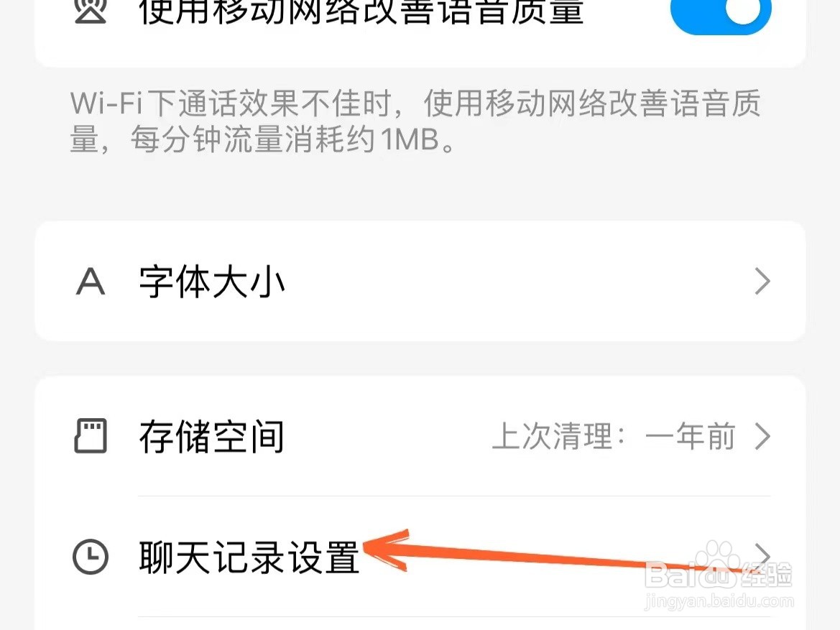Screen dimensions: 840x630
Task: Open the jingyan.baidu.com watermark link
Action: [719, 601]
